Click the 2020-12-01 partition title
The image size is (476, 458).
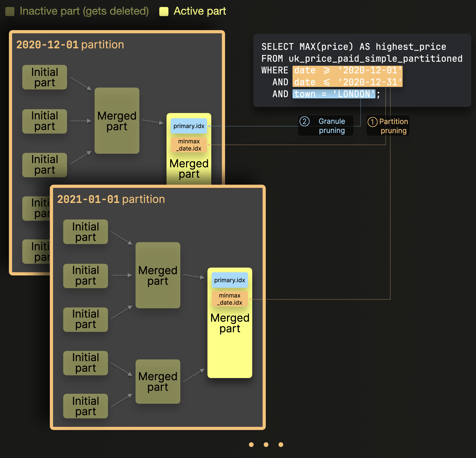pyautogui.click(x=70, y=45)
